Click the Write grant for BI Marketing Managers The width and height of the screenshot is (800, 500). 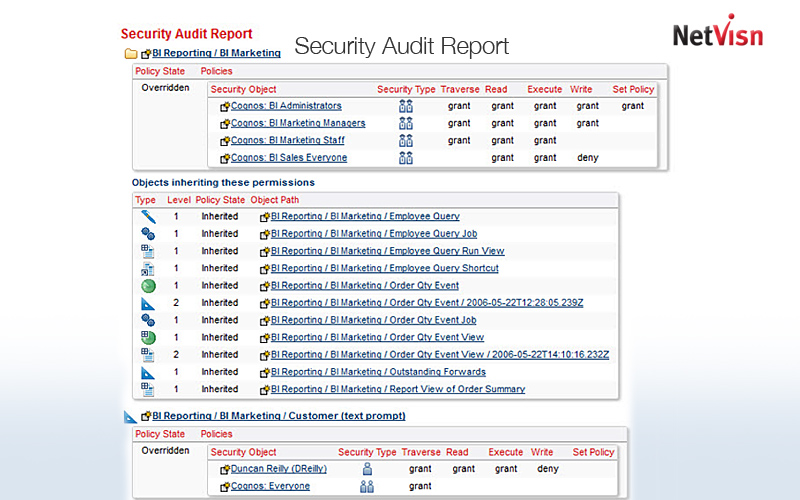pyautogui.click(x=588, y=123)
